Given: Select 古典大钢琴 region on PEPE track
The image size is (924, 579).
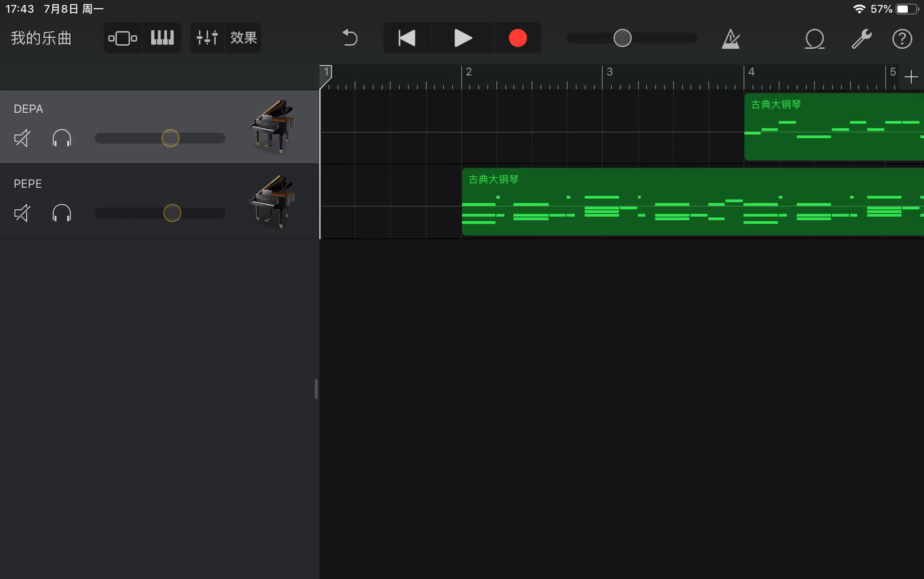Looking at the screenshot, I should (693, 202).
